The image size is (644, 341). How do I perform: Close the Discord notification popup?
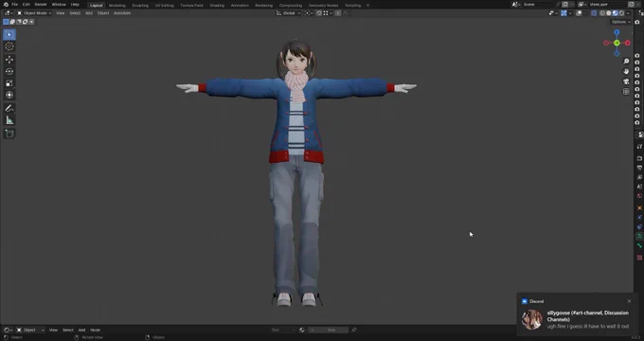(x=629, y=301)
